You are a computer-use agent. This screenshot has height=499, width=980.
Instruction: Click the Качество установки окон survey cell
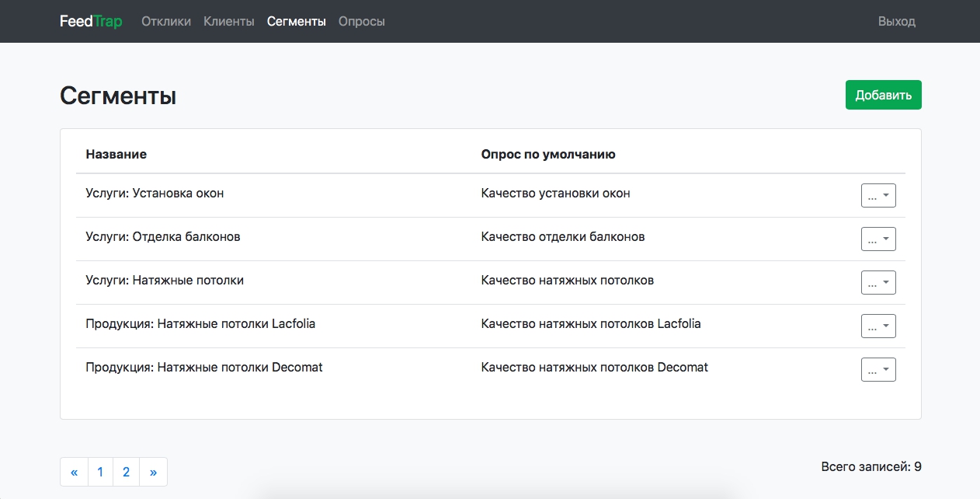click(555, 193)
